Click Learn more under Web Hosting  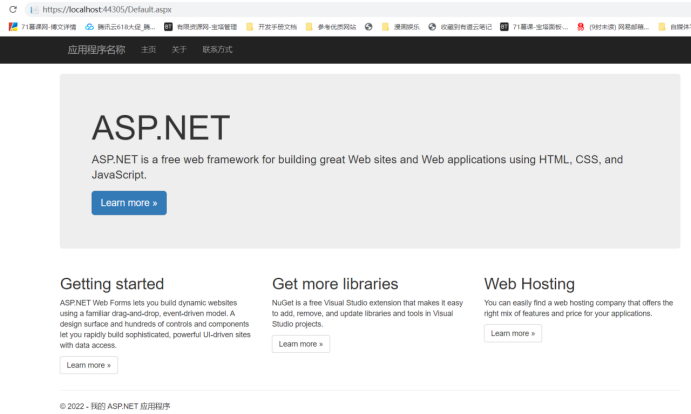513,333
